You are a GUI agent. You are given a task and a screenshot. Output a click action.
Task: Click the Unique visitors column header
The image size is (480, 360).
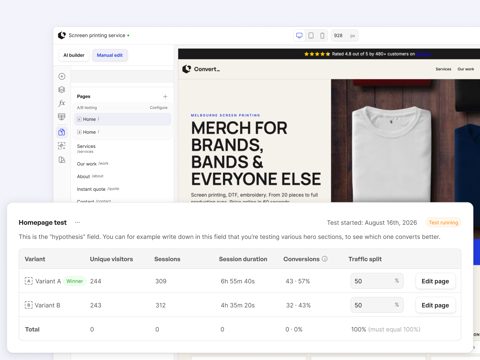(x=111, y=259)
